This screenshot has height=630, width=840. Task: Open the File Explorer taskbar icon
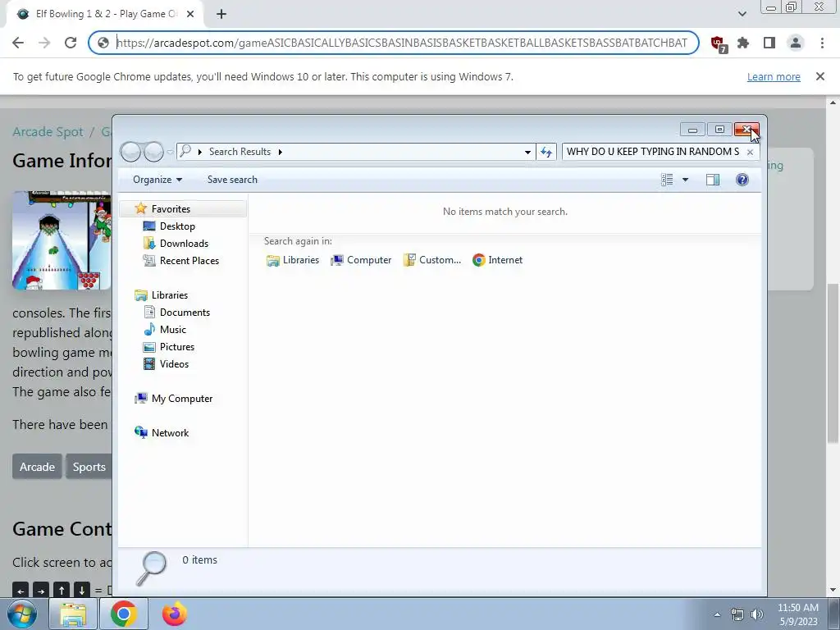point(73,614)
